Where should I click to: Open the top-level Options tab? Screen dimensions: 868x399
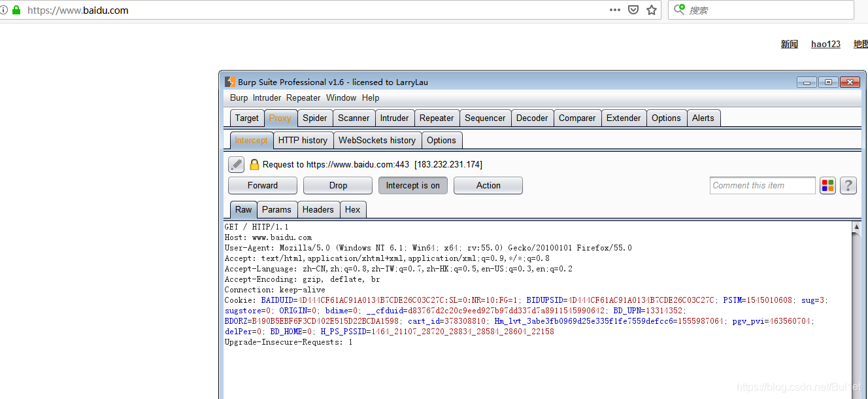click(x=666, y=118)
